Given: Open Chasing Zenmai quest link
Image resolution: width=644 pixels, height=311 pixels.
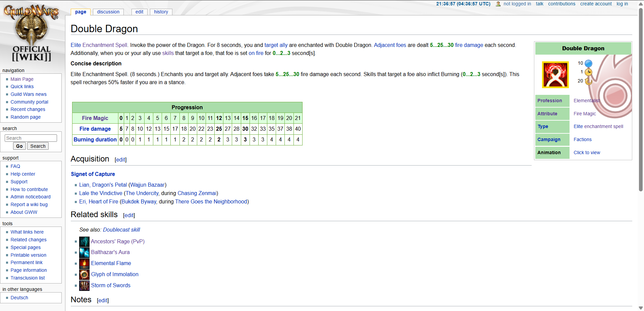Looking at the screenshot, I should pyautogui.click(x=197, y=193).
